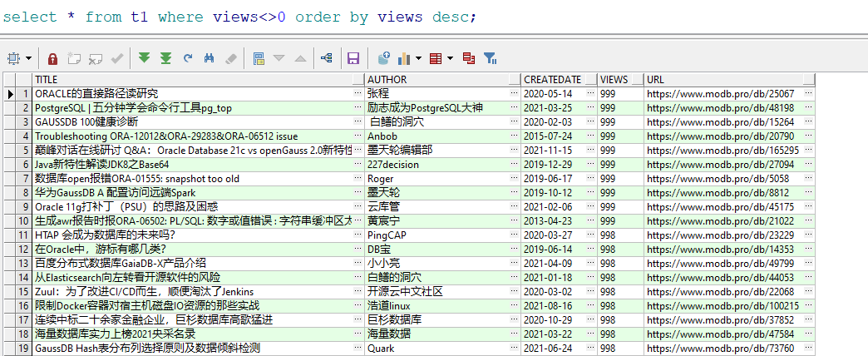868x356 pixels.
Task: Click the URL column header
Action: (x=730, y=80)
